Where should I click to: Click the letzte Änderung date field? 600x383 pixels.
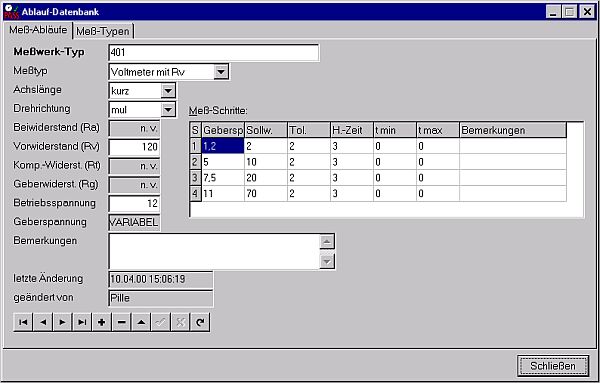[161, 279]
